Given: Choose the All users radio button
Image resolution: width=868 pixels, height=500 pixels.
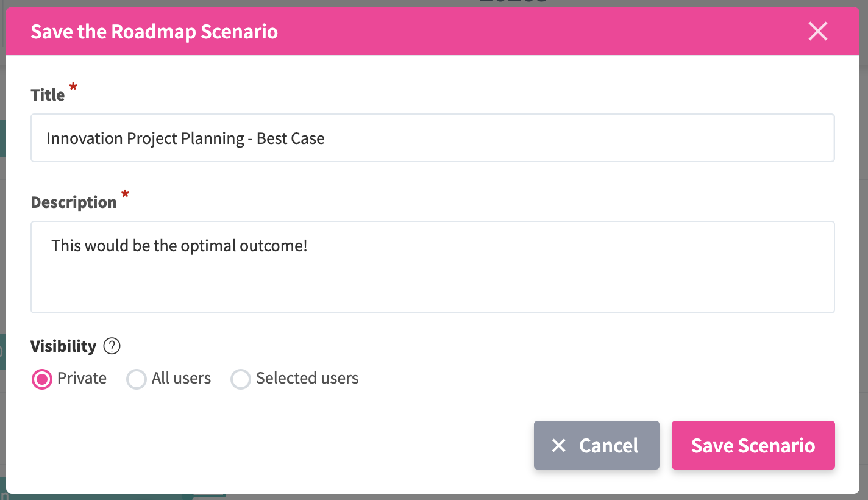Looking at the screenshot, I should 136,379.
